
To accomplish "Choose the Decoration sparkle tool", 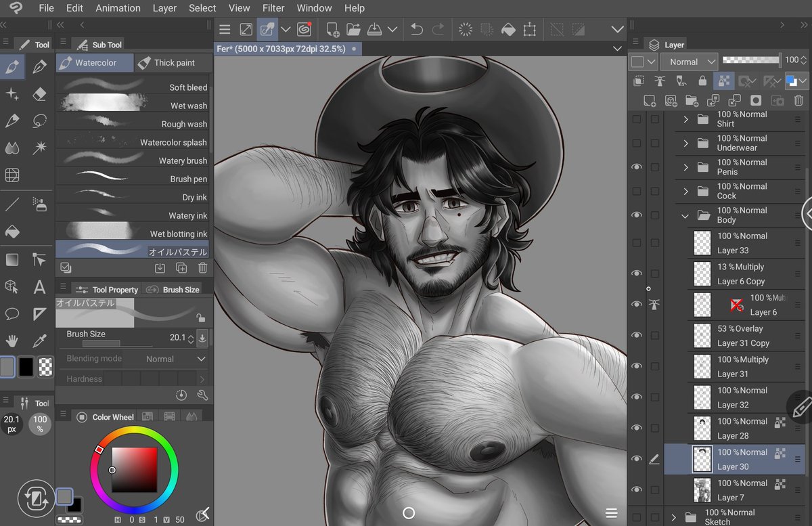I will 12,93.
